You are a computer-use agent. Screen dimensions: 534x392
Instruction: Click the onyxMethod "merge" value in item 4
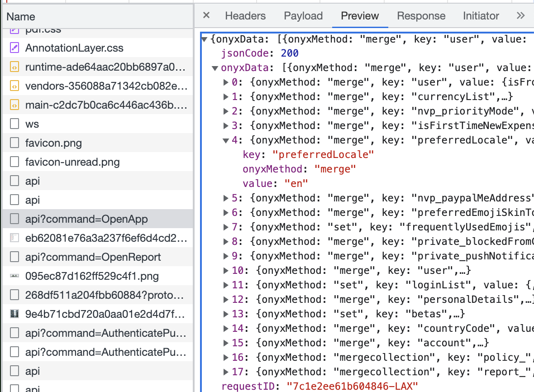tap(335, 169)
